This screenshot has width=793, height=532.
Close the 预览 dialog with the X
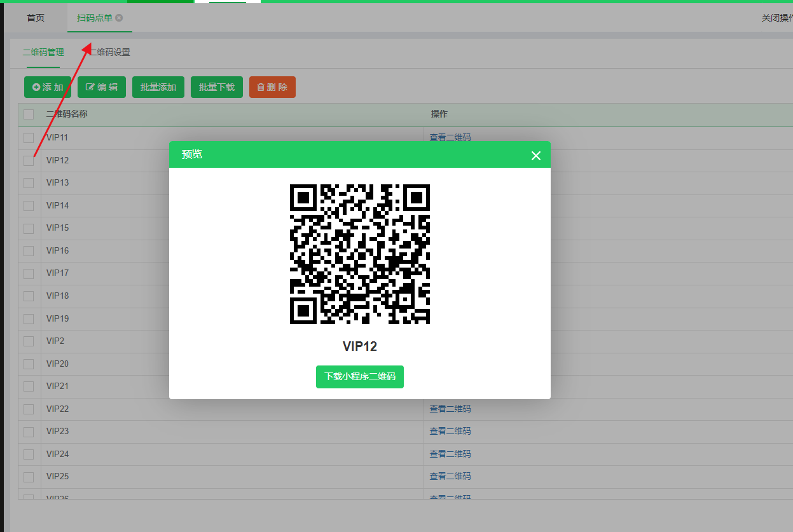(536, 156)
